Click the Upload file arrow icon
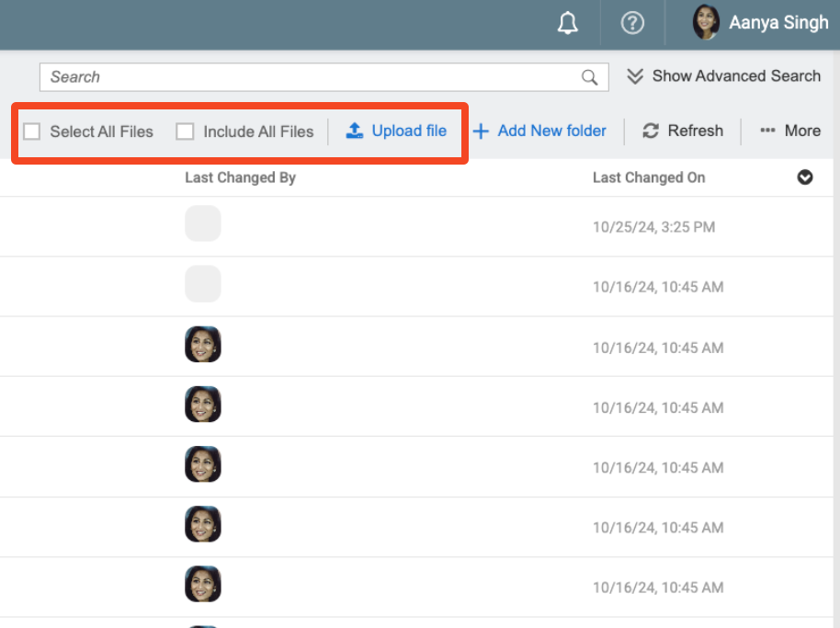 tap(355, 131)
